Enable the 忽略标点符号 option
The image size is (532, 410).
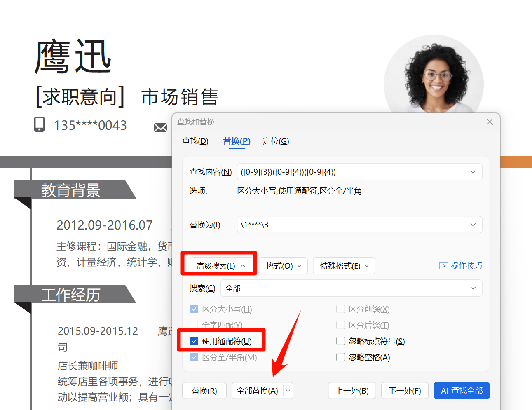(340, 341)
